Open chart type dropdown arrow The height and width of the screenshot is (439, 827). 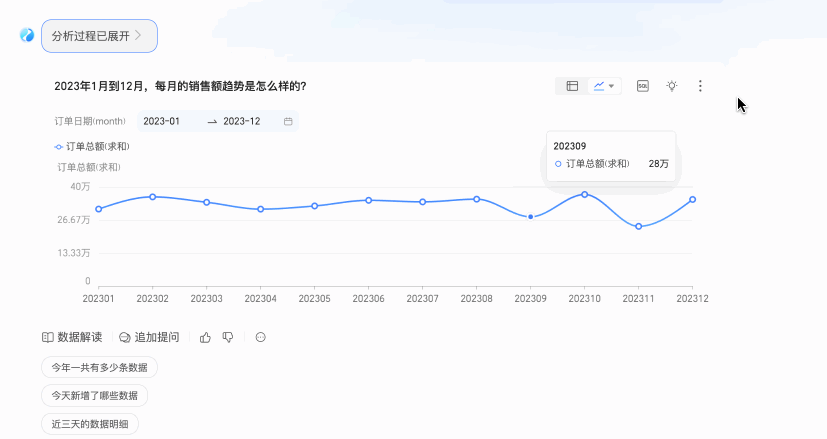tap(611, 86)
